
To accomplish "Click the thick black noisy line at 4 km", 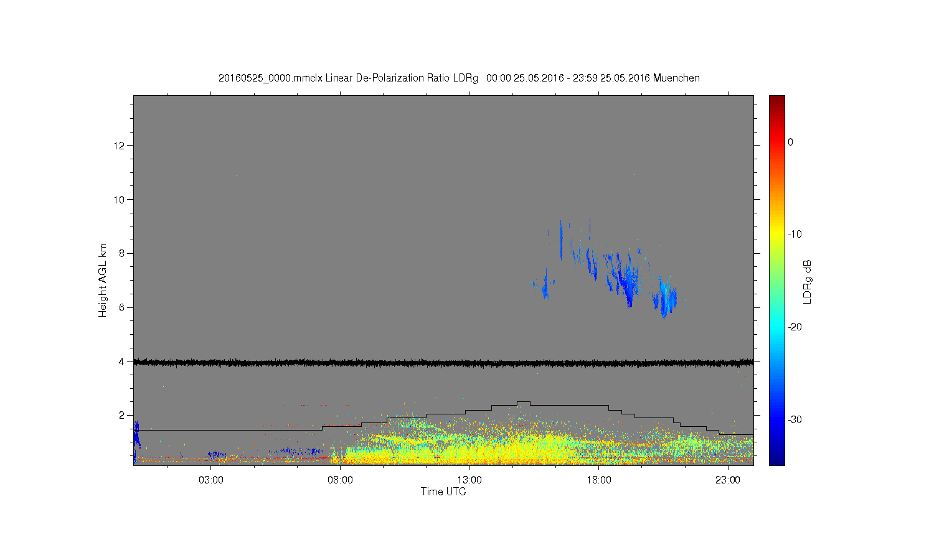I will [443, 362].
